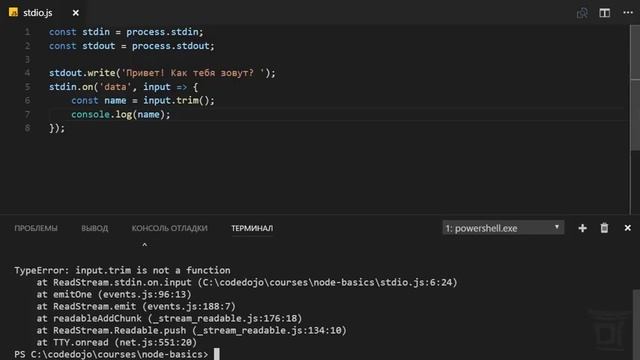Click 'console.log(name)' on line 7
Screen dimensions: 640x360
pyautogui.click(x=118, y=114)
